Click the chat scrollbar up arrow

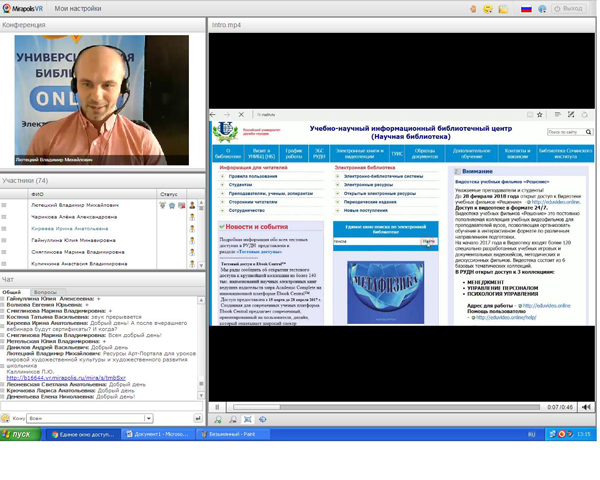[x=201, y=301]
